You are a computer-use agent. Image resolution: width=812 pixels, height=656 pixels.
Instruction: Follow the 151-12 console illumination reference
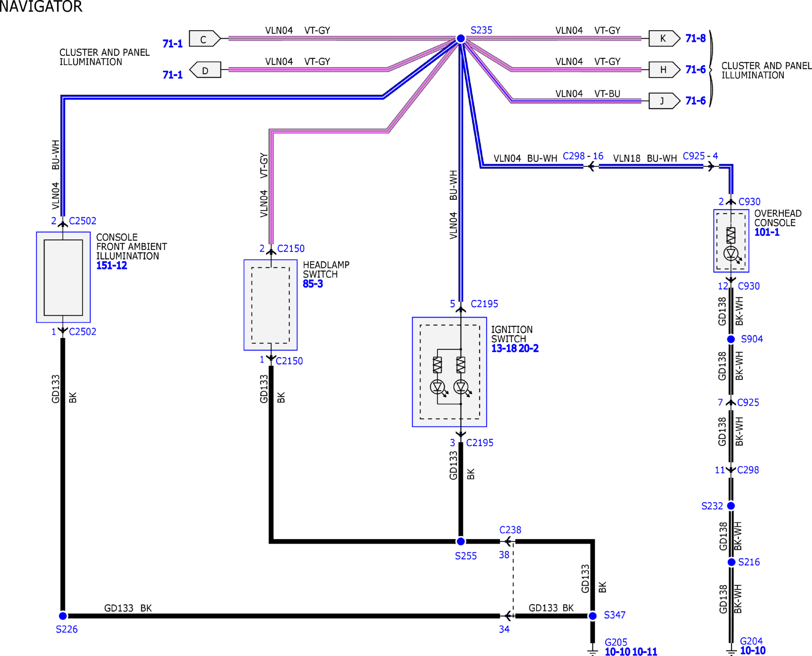tap(112, 266)
